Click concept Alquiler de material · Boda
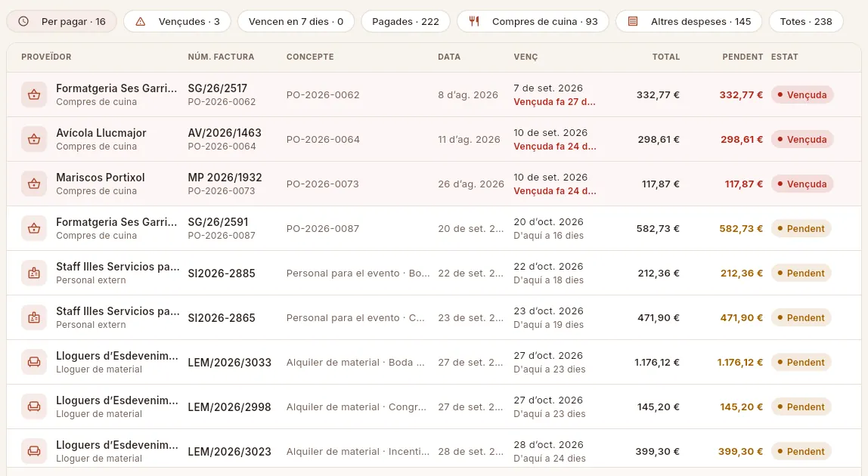The image size is (868, 476). click(355, 362)
